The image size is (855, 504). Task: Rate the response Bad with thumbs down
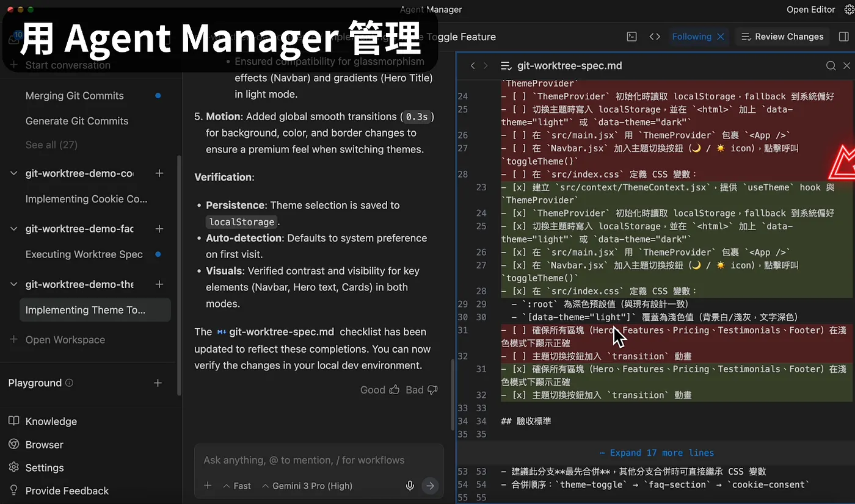click(x=422, y=390)
